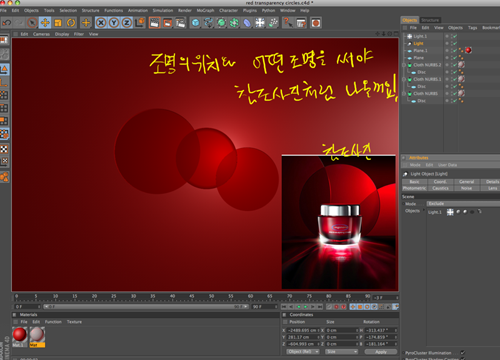The height and width of the screenshot is (360, 500).
Task: Go to end of animation
Action: click(x=320, y=307)
